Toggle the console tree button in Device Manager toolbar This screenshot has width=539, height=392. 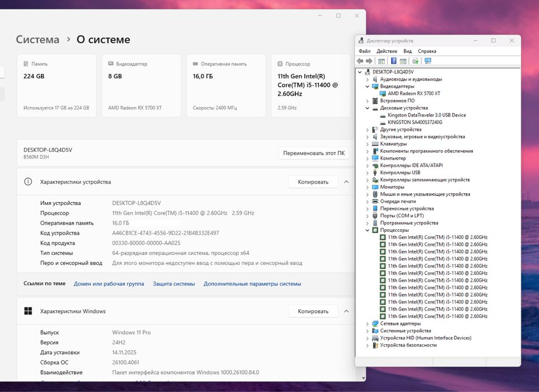[381, 61]
